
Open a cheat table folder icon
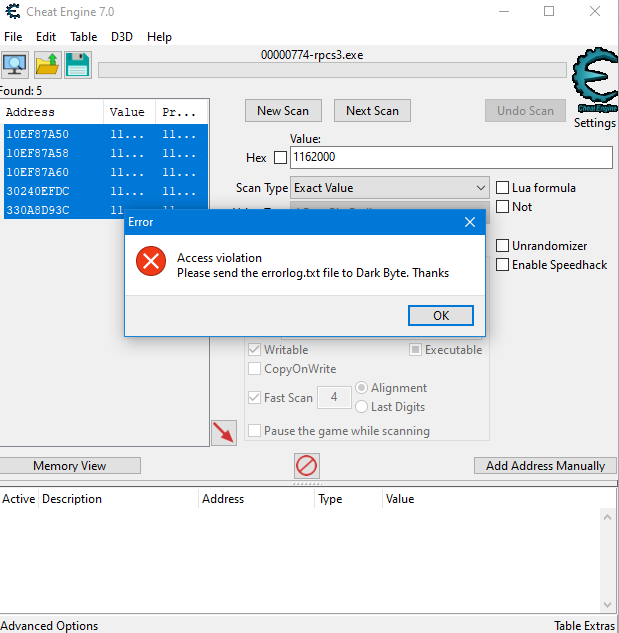click(x=48, y=65)
